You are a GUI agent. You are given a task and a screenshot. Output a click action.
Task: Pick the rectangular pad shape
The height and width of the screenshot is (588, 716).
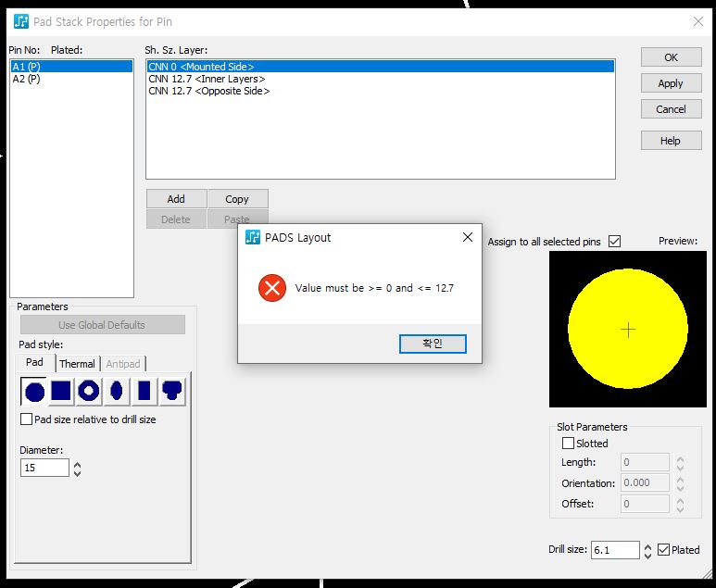tap(144, 392)
